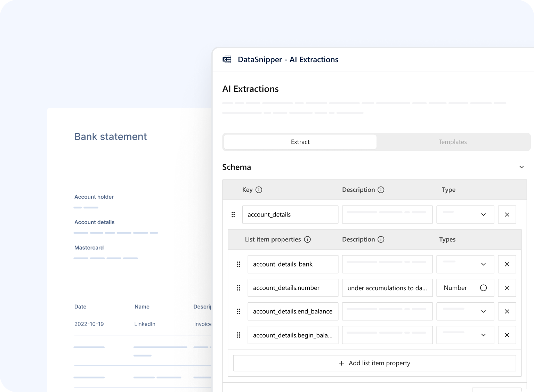The height and width of the screenshot is (392, 534).
Task: Click the Excel icon beside DataSnipper title
Action: 227,59
